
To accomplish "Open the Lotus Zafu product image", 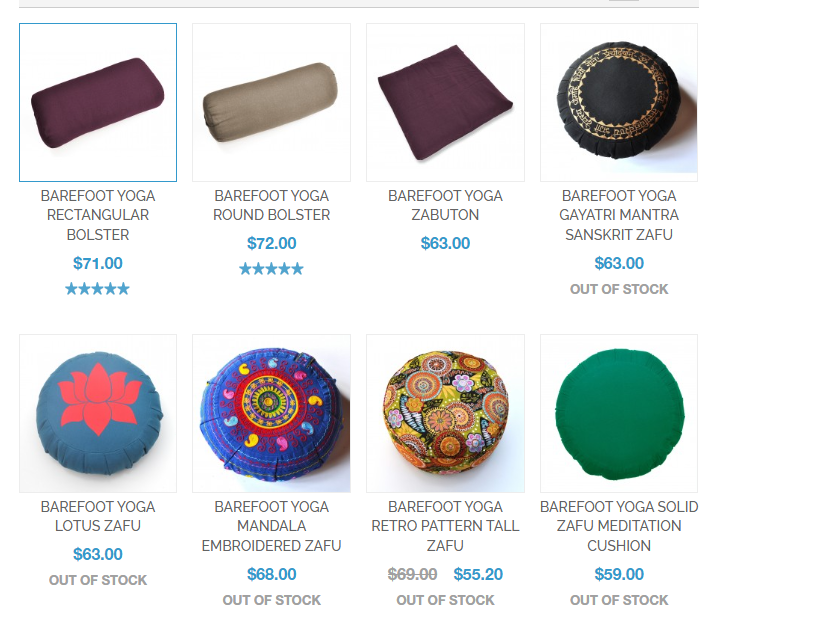I will [x=98, y=413].
